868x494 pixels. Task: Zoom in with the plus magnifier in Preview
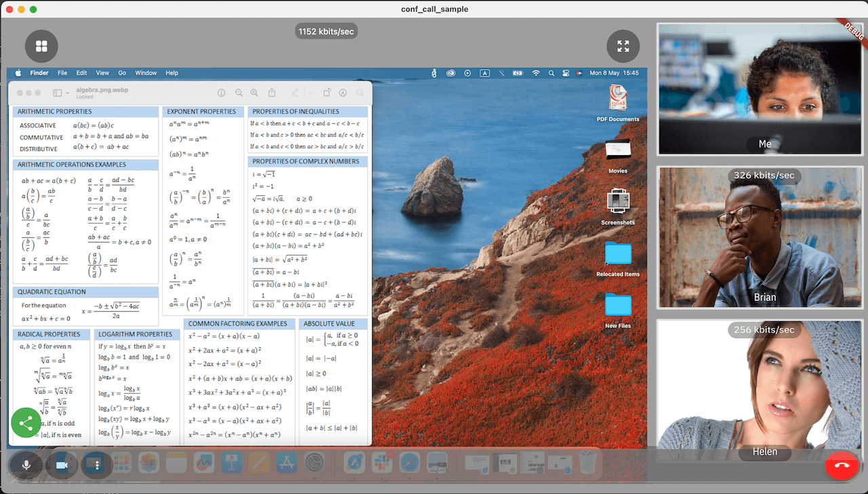tap(254, 93)
